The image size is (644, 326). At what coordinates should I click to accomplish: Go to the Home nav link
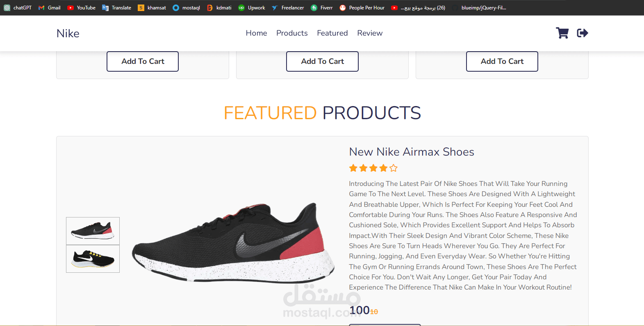(256, 33)
